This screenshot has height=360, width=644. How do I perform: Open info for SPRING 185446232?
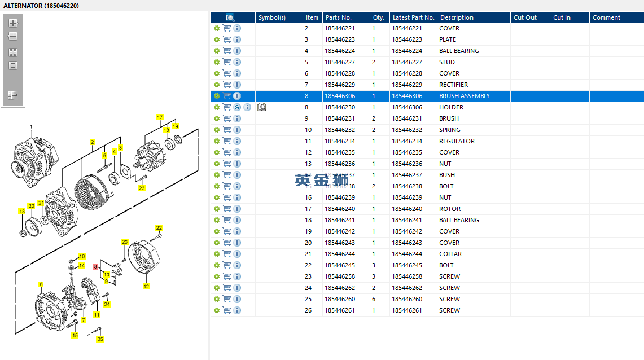[237, 130]
